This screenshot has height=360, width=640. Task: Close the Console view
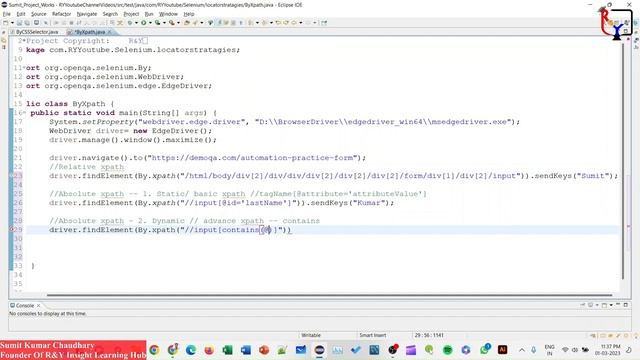point(38,305)
